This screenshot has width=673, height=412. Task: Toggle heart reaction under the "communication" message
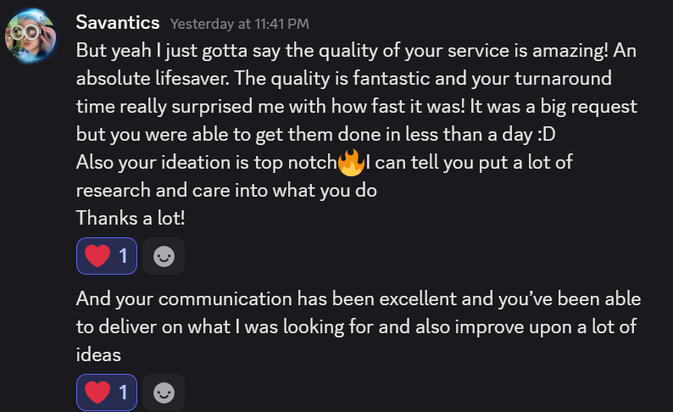tap(106, 392)
